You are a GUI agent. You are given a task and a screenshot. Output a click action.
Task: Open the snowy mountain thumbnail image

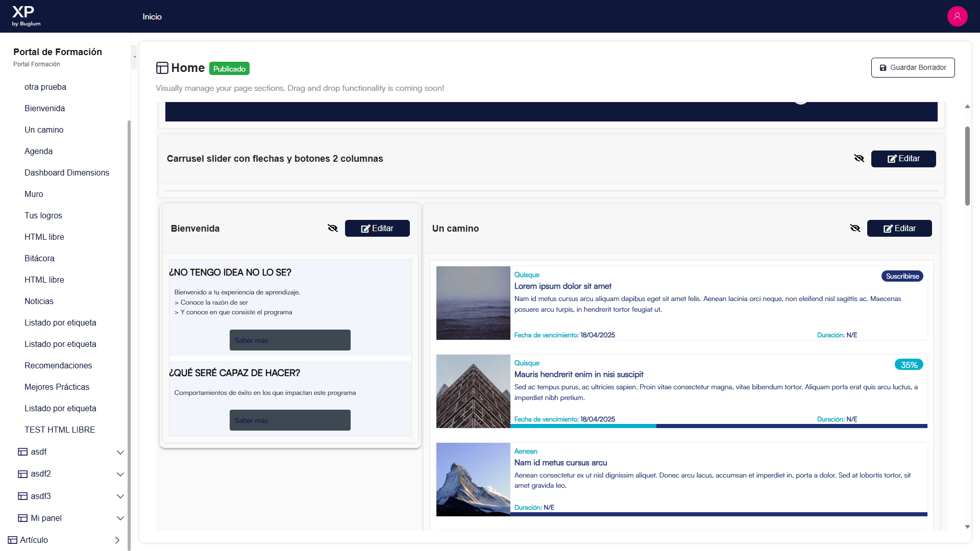click(x=473, y=480)
